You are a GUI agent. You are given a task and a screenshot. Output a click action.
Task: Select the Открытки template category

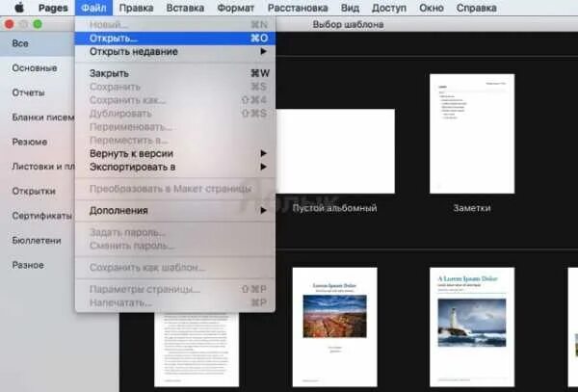pyautogui.click(x=38, y=192)
